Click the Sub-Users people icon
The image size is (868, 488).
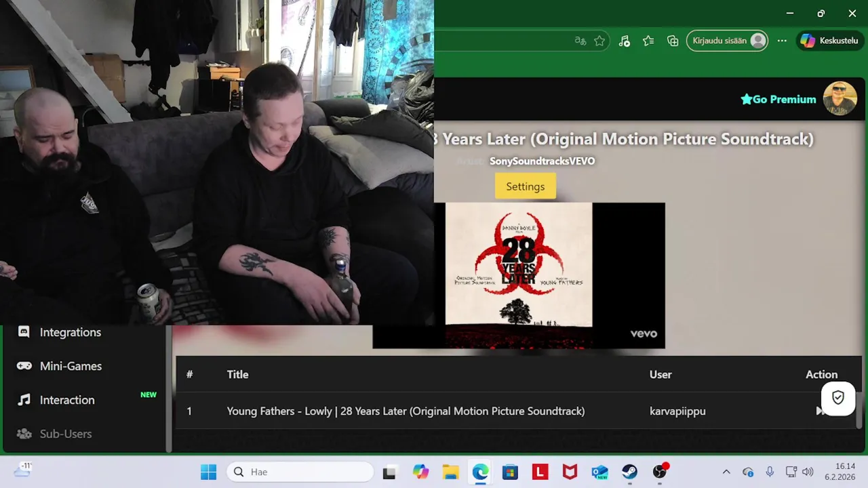click(24, 434)
